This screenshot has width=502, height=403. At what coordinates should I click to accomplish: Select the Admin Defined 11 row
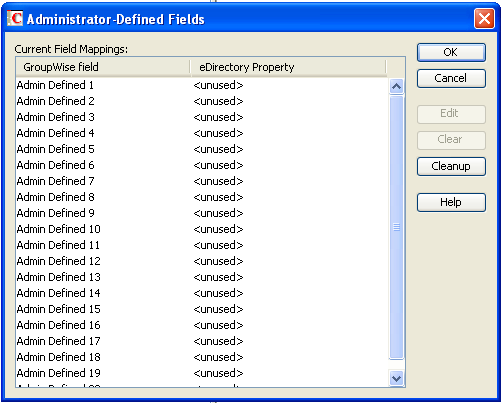pyautogui.click(x=202, y=245)
